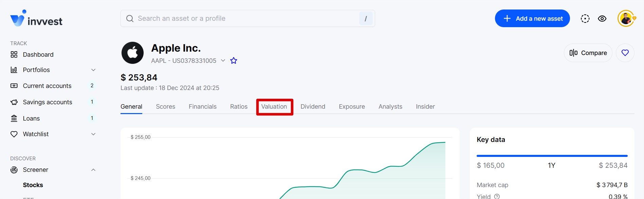The height and width of the screenshot is (199, 644).
Task: Click the 1Y low value $ 165,00
Action: 491,165
